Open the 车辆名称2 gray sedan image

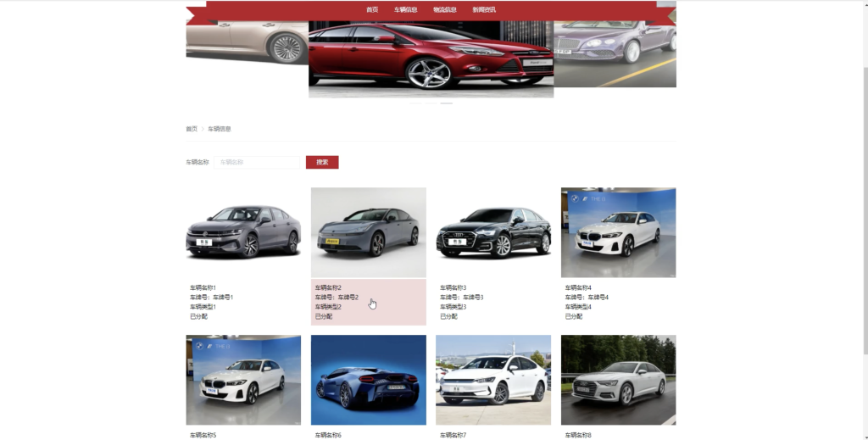coord(369,232)
